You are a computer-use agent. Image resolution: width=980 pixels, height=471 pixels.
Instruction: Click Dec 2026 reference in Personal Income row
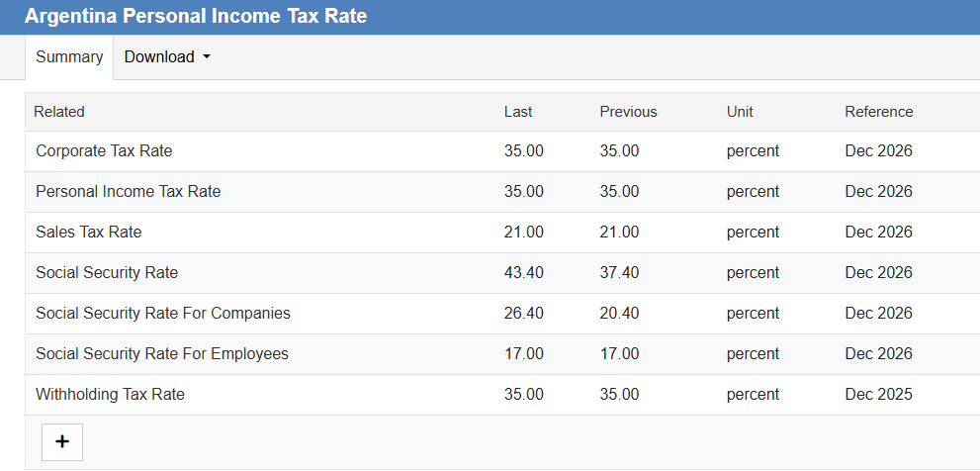click(x=879, y=191)
